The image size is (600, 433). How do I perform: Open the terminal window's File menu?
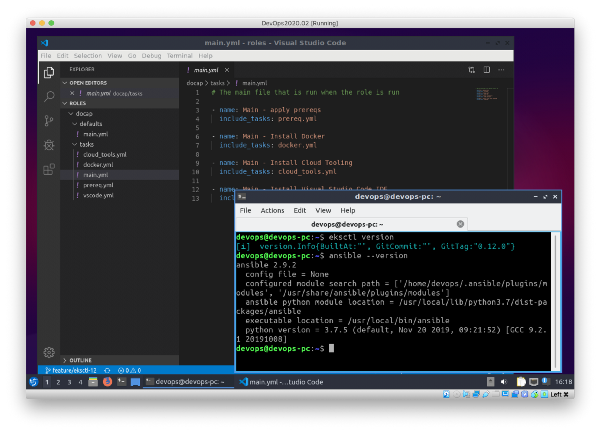(245, 210)
